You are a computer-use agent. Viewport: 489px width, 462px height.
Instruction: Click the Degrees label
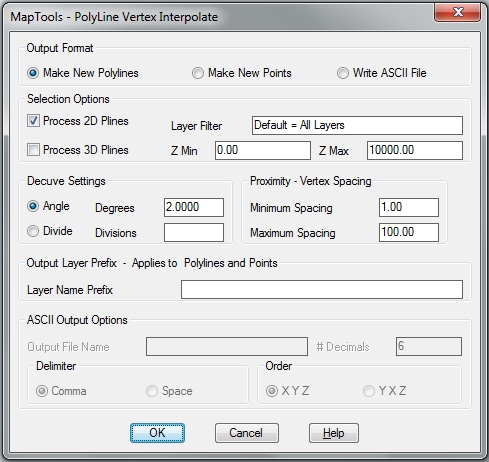click(115, 208)
